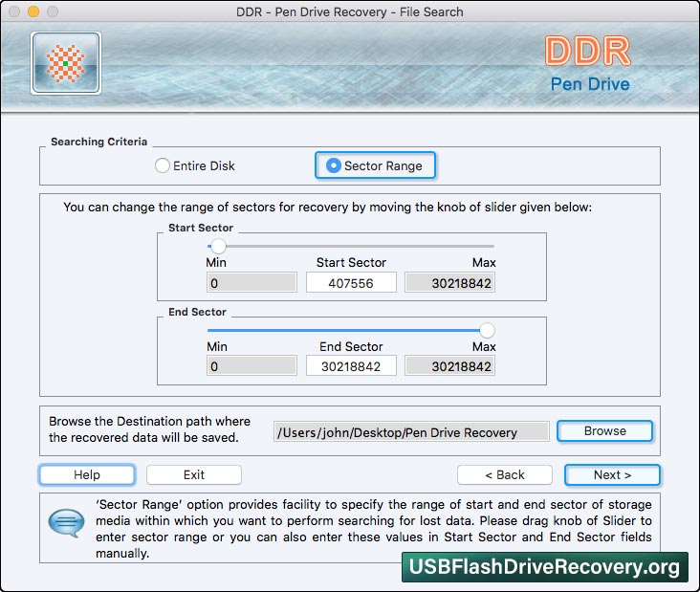The image size is (700, 592).
Task: Open the Browse destination dialog
Action: (605, 431)
